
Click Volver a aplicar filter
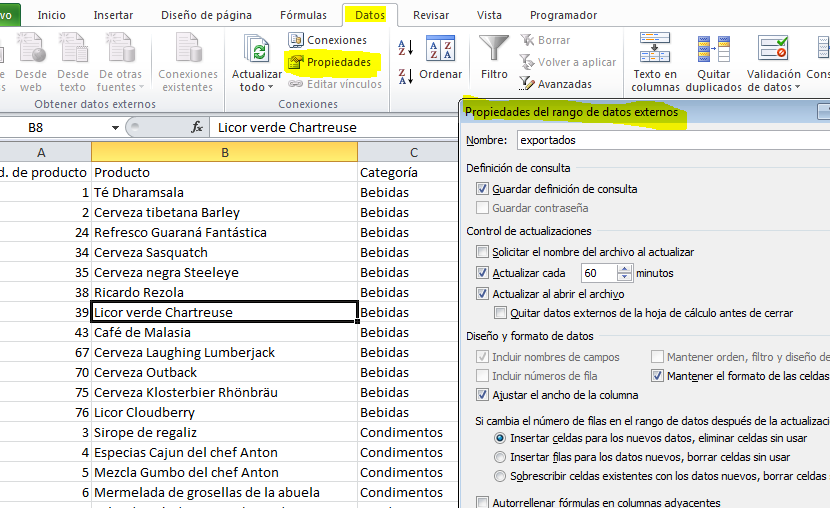coord(568,62)
